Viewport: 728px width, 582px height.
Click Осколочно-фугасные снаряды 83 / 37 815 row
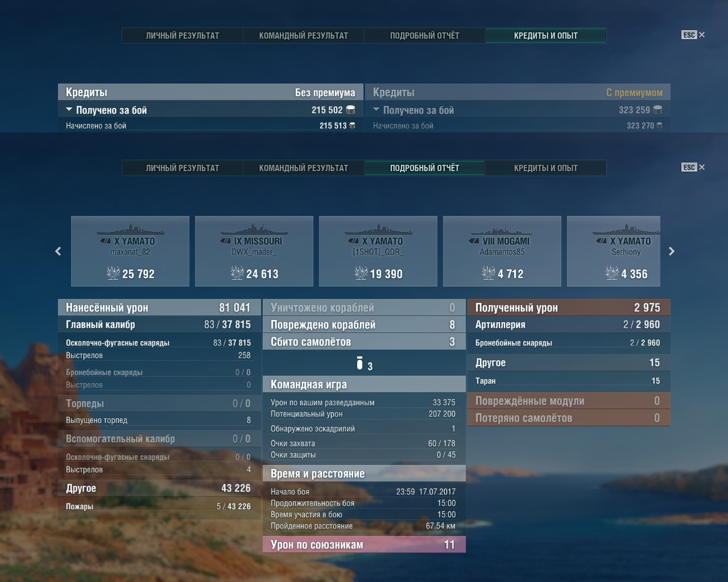158,343
